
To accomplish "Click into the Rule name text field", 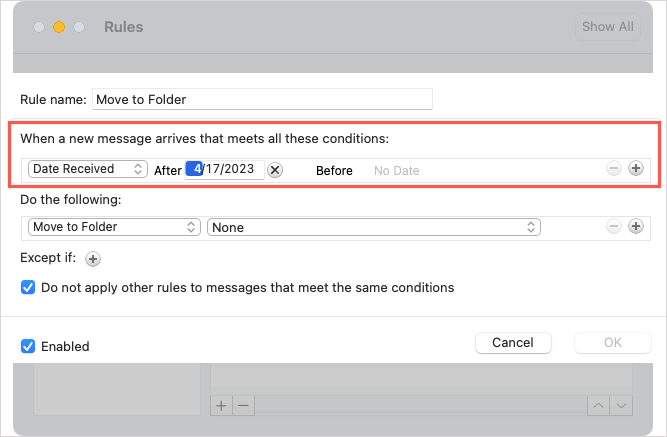I will (262, 99).
